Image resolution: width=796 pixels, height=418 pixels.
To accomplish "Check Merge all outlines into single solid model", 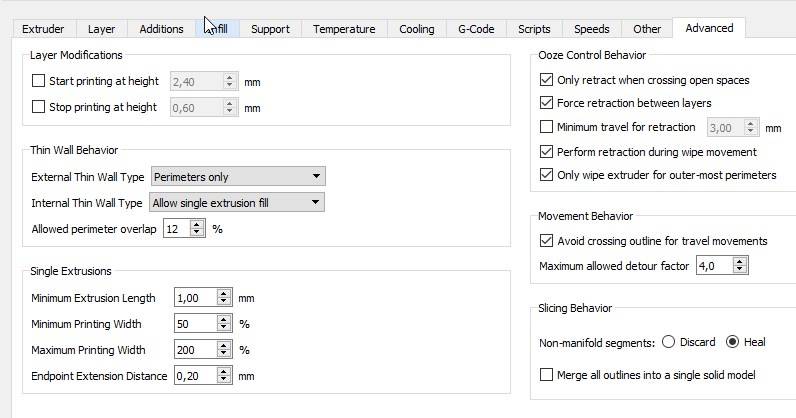I will (x=546, y=375).
